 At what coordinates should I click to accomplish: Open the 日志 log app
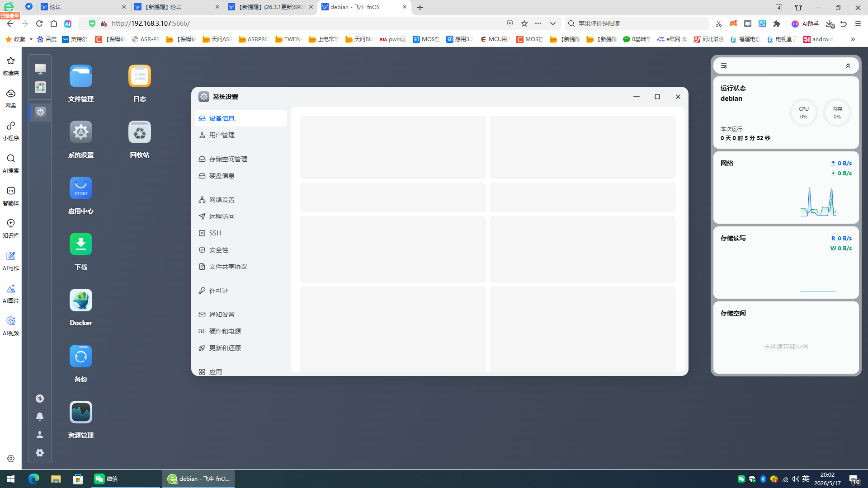140,76
